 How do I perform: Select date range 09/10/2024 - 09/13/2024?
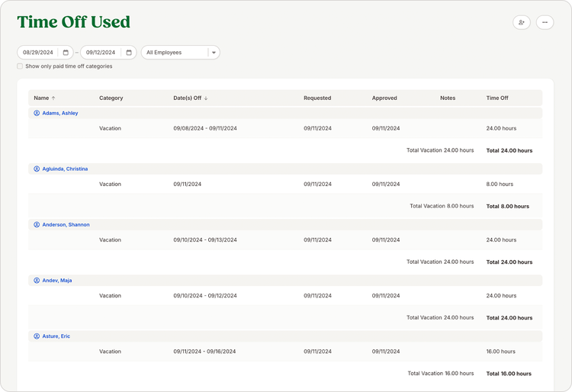(x=205, y=240)
